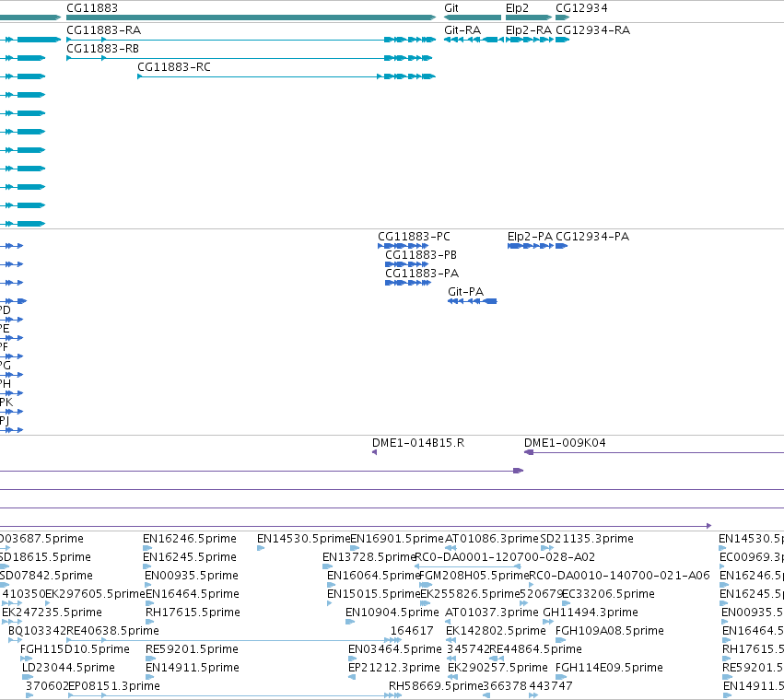Click the EN10904.5prime EST label
The image size is (784, 700).
click(x=392, y=612)
